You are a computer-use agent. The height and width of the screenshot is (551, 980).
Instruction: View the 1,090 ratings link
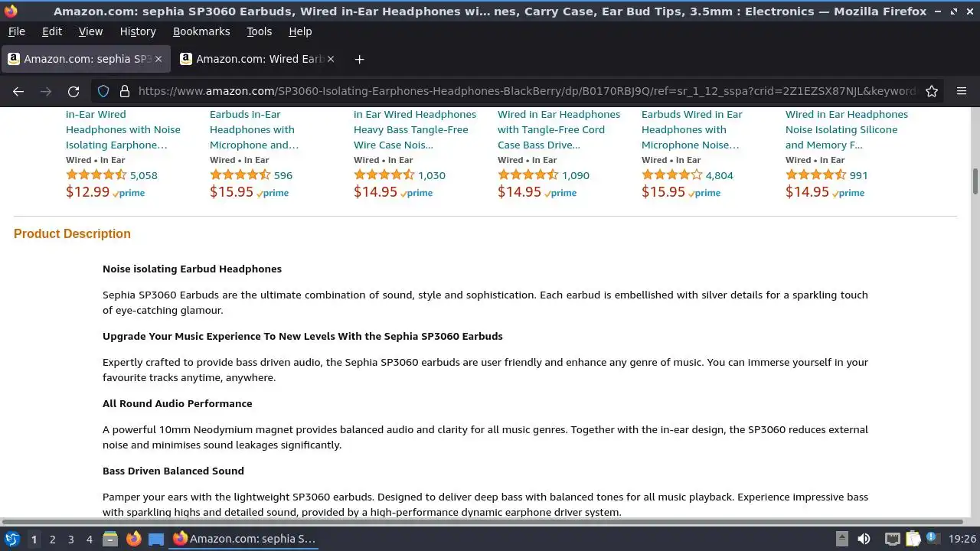tap(576, 175)
